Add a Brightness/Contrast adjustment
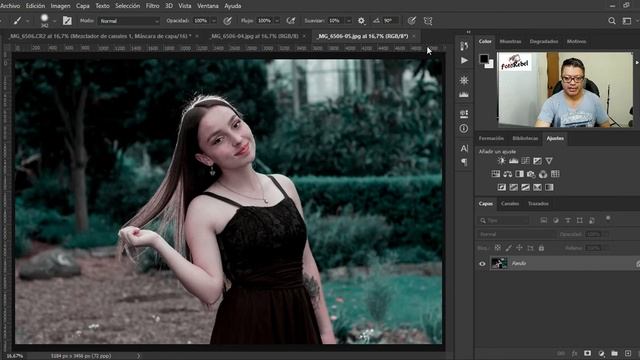The width and height of the screenshot is (640, 360). [501, 161]
